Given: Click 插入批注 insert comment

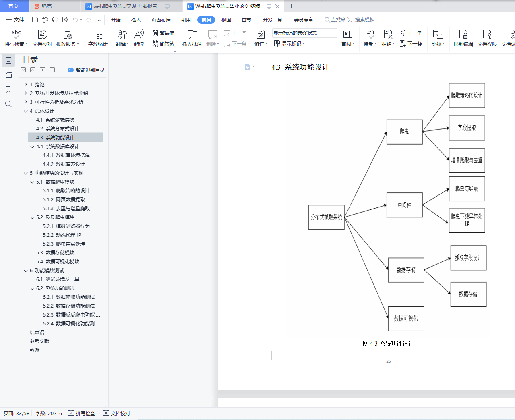Looking at the screenshot, I should coord(192,39).
